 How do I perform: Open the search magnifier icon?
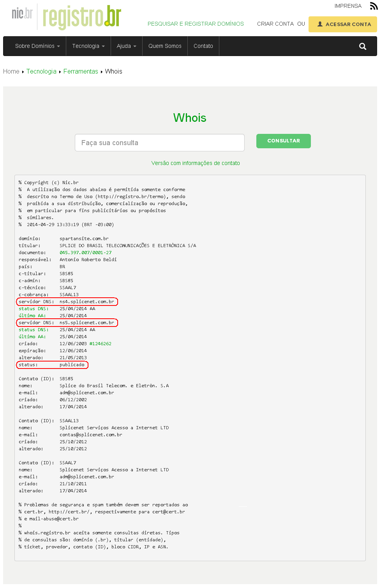coord(363,46)
